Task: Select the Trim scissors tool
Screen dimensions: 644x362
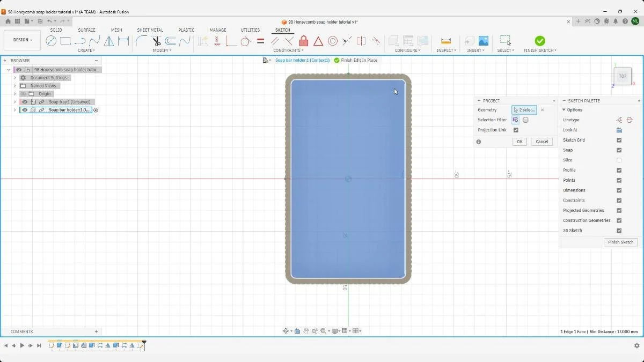Action: click(x=156, y=41)
